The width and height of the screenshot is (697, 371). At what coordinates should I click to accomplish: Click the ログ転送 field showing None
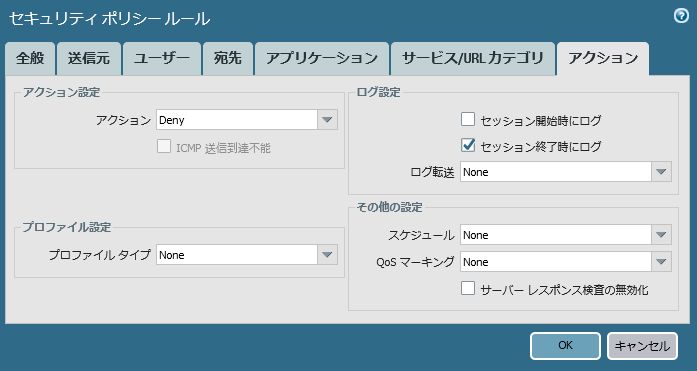pyautogui.click(x=556, y=172)
